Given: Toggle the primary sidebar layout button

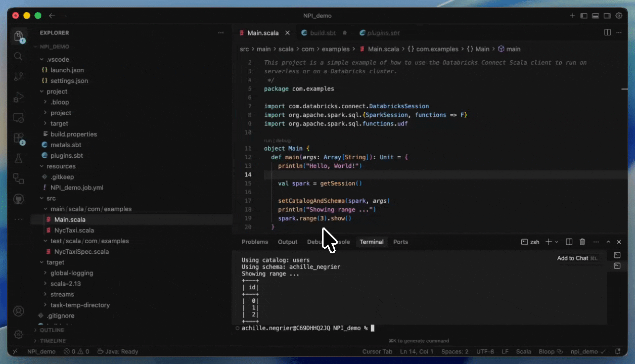Looking at the screenshot, I should pyautogui.click(x=584, y=16).
